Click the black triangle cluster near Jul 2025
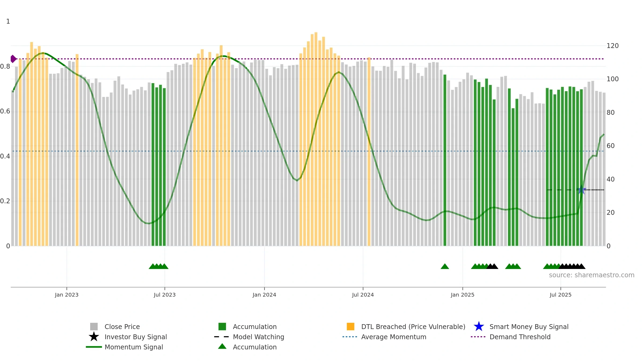The height and width of the screenshot is (362, 644). [572, 266]
